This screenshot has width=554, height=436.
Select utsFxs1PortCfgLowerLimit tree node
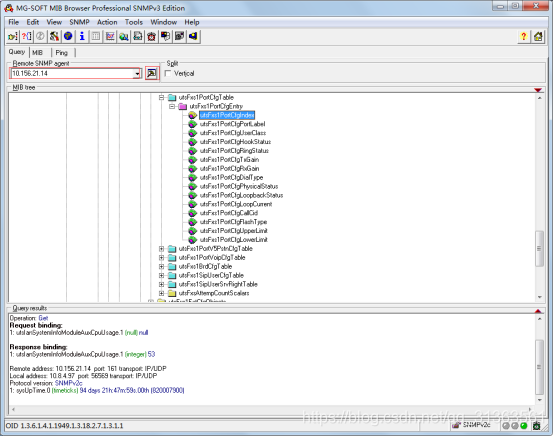(x=234, y=240)
